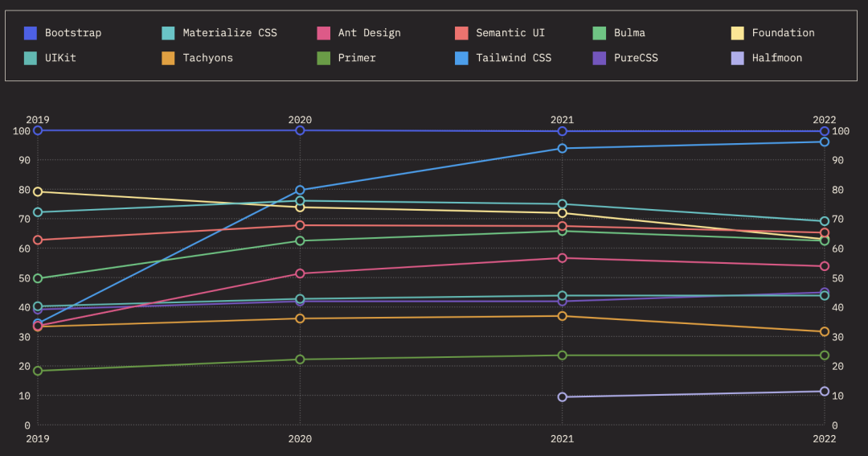
Task: Click the Primer legend color swatch
Action: 324,58
